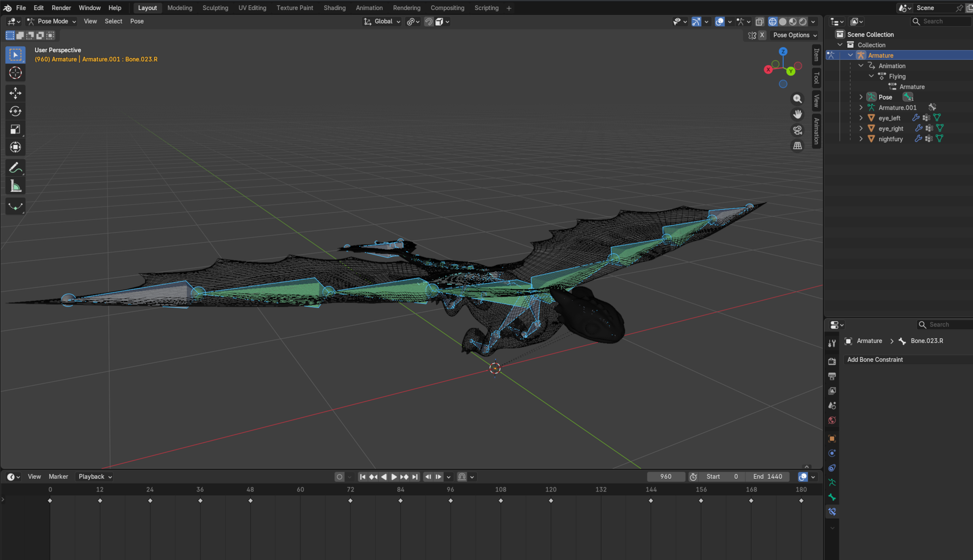Open the Output properties tab
Image resolution: width=973 pixels, height=560 pixels.
[832, 376]
